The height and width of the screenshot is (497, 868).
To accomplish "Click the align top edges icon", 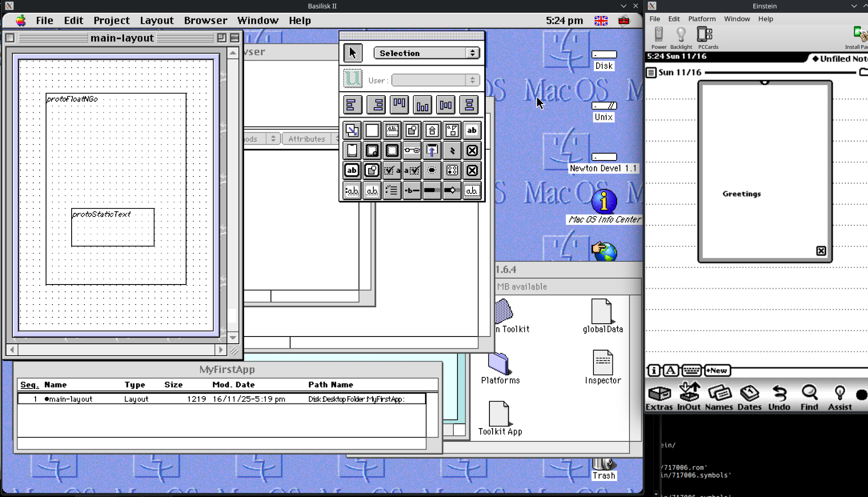I will (399, 105).
